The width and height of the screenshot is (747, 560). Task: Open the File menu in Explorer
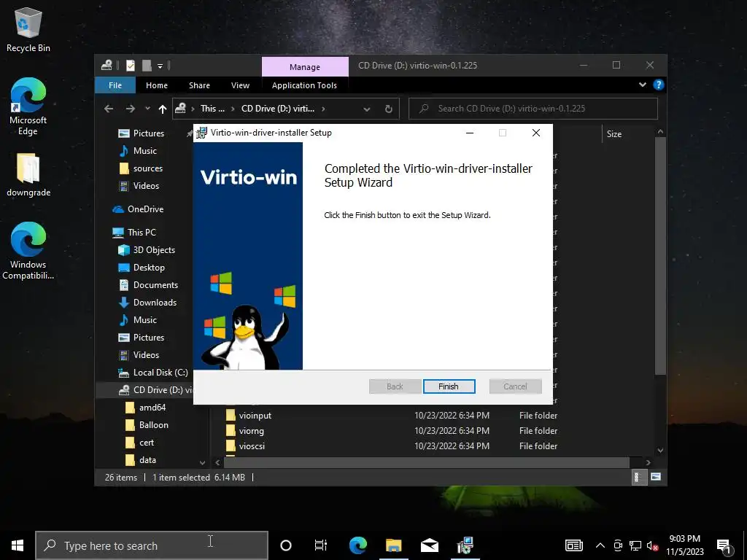coord(115,85)
